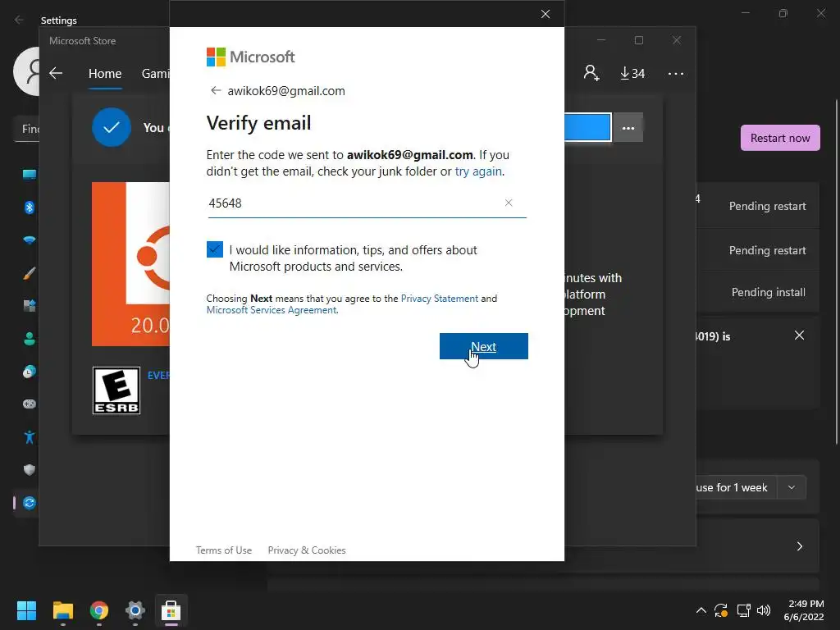Click the Windows Update restart tray icon

pyautogui.click(x=721, y=610)
